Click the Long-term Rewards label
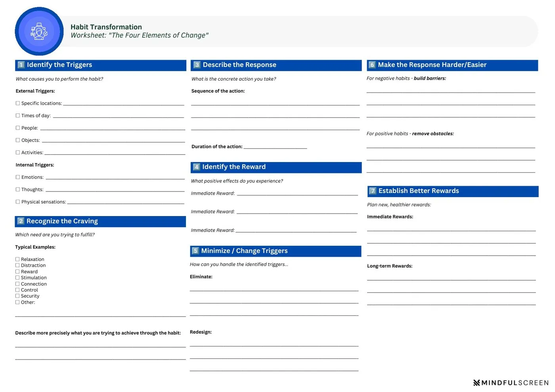This screenshot has height=392, width=555. 390,266
